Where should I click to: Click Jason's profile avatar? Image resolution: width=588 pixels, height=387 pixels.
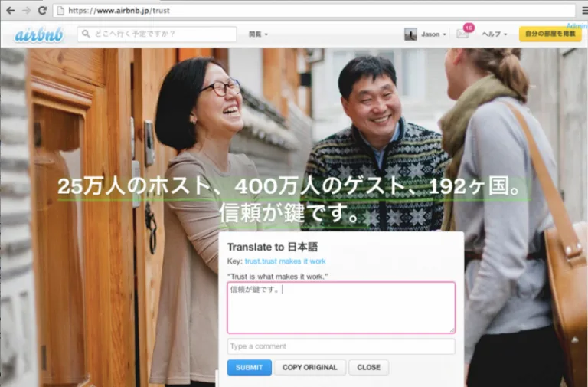point(410,34)
